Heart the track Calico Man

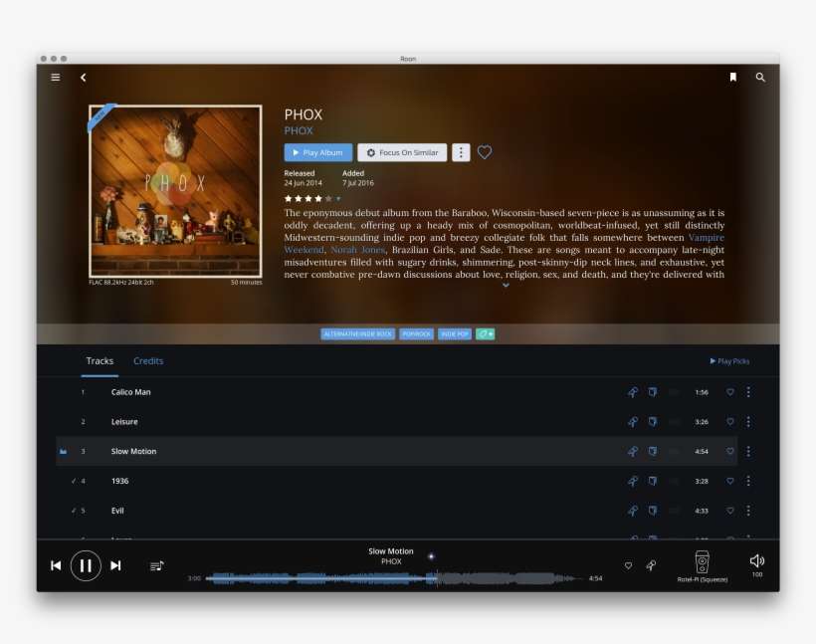click(729, 391)
